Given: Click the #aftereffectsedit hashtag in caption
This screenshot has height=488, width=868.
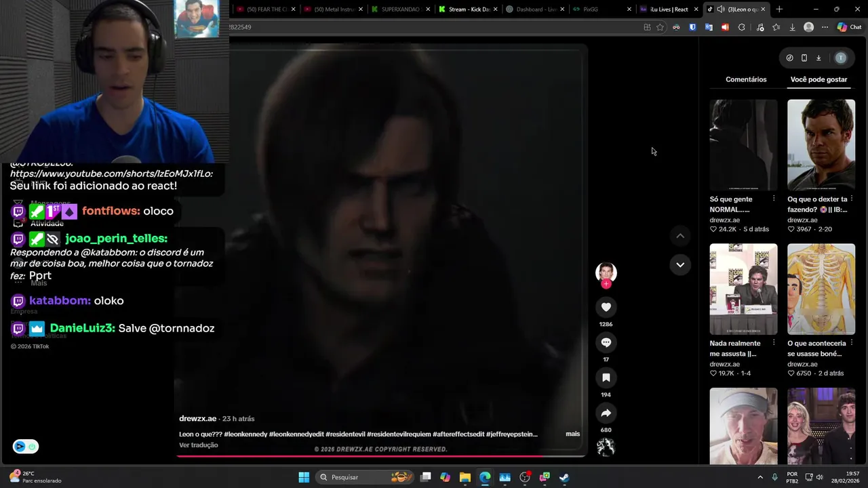Looking at the screenshot, I should pos(458,434).
